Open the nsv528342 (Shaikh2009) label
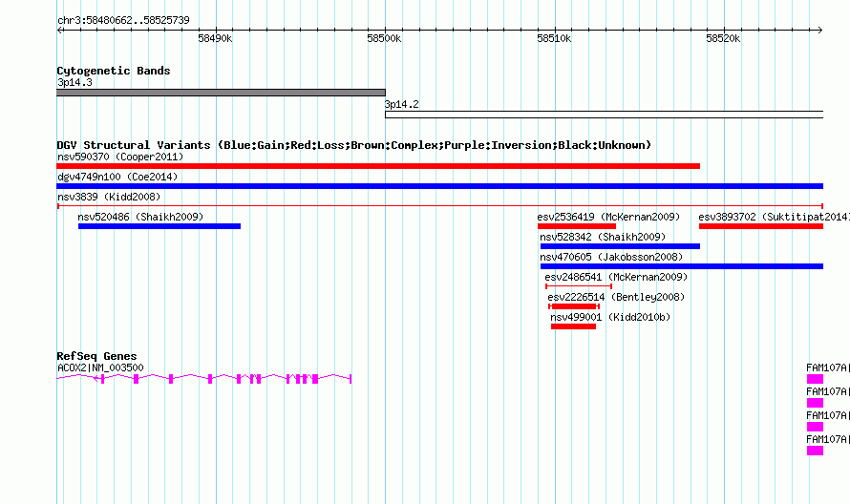This screenshot has width=850, height=504. (603, 237)
